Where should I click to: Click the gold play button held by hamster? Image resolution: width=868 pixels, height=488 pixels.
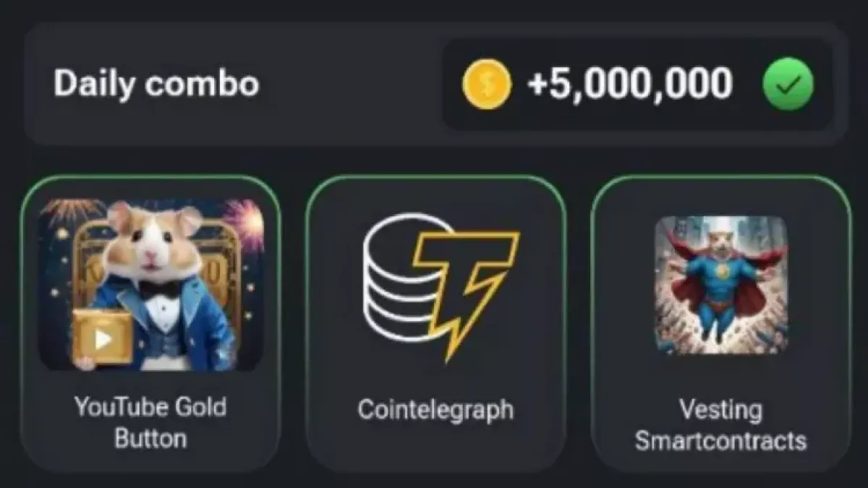[101, 337]
